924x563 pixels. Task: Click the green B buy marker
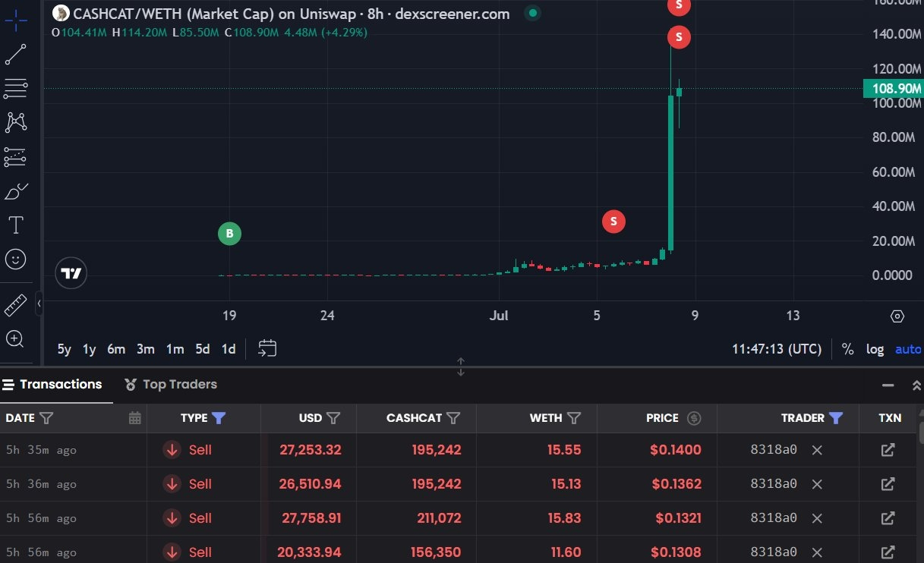(229, 234)
